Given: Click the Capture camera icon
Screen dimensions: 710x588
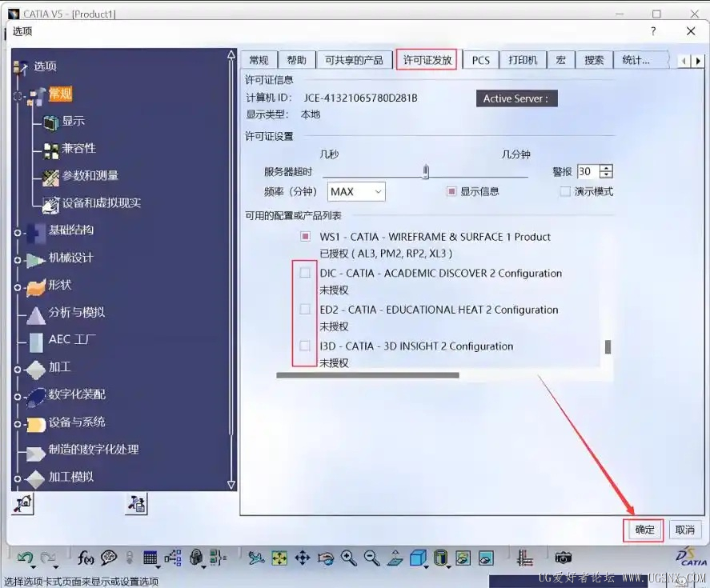Looking at the screenshot, I should (x=564, y=558).
